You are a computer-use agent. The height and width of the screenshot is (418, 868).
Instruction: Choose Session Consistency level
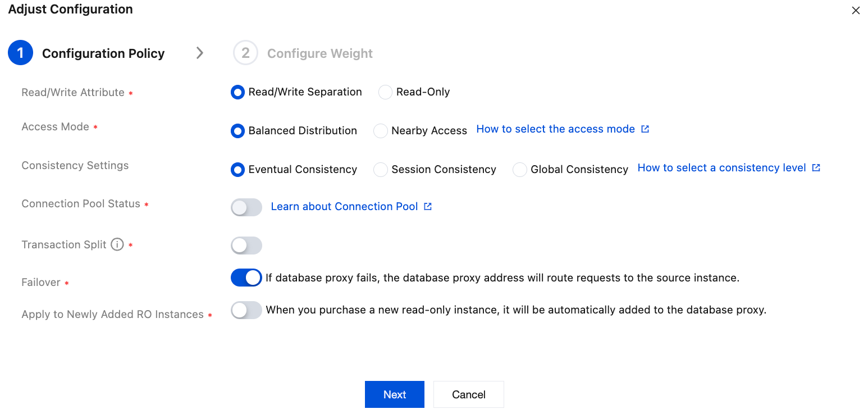point(380,169)
